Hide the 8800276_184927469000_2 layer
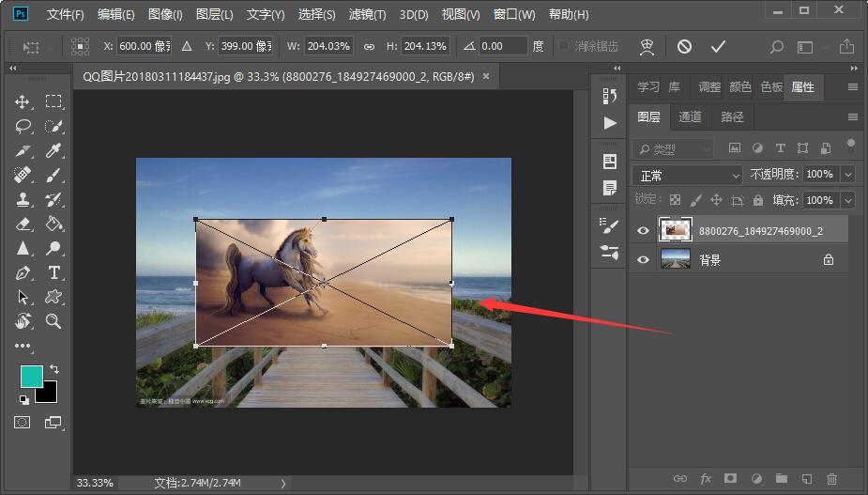The image size is (868, 495). tap(643, 231)
